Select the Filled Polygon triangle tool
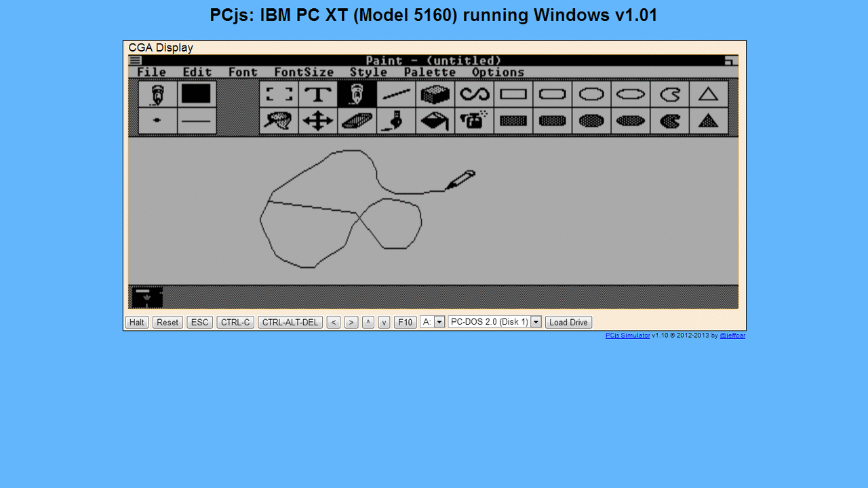Image resolution: width=868 pixels, height=488 pixels. 709,121
